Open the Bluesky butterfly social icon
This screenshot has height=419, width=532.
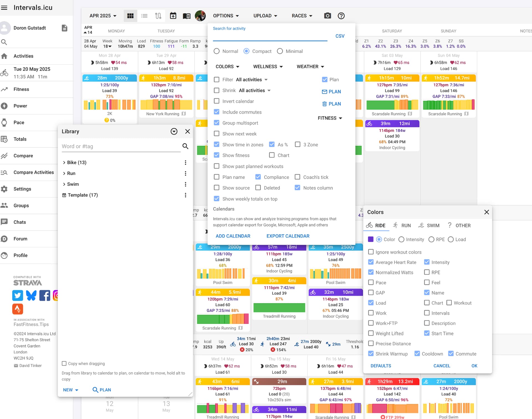point(31,295)
